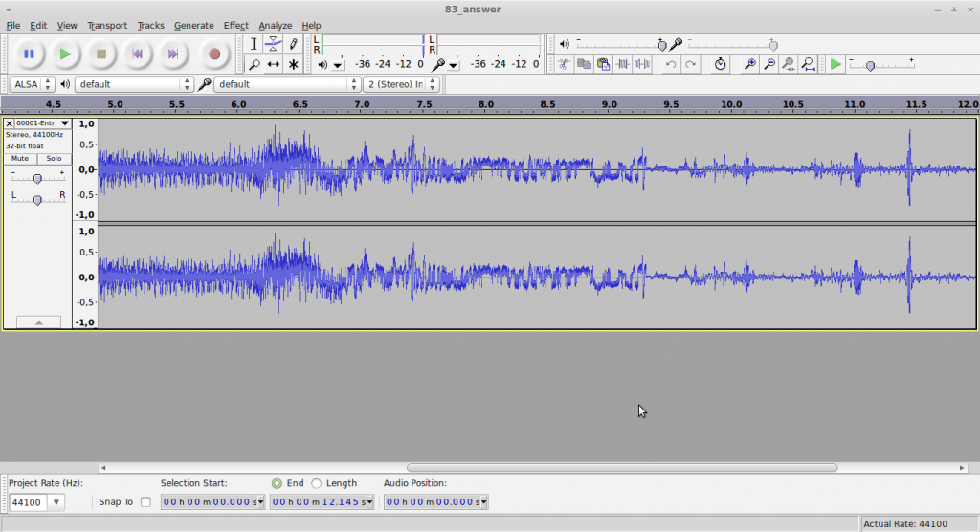Select the Length radio button
The height and width of the screenshot is (532, 980).
point(316,483)
